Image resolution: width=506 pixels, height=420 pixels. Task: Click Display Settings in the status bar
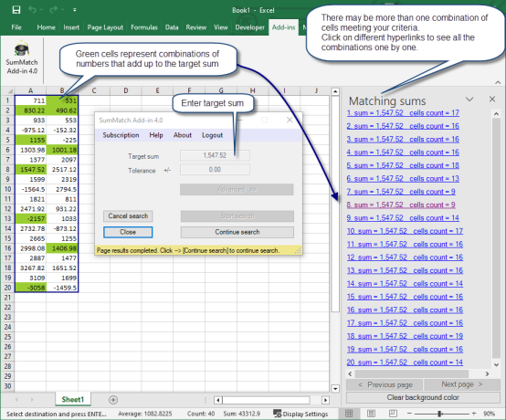[x=300, y=414]
